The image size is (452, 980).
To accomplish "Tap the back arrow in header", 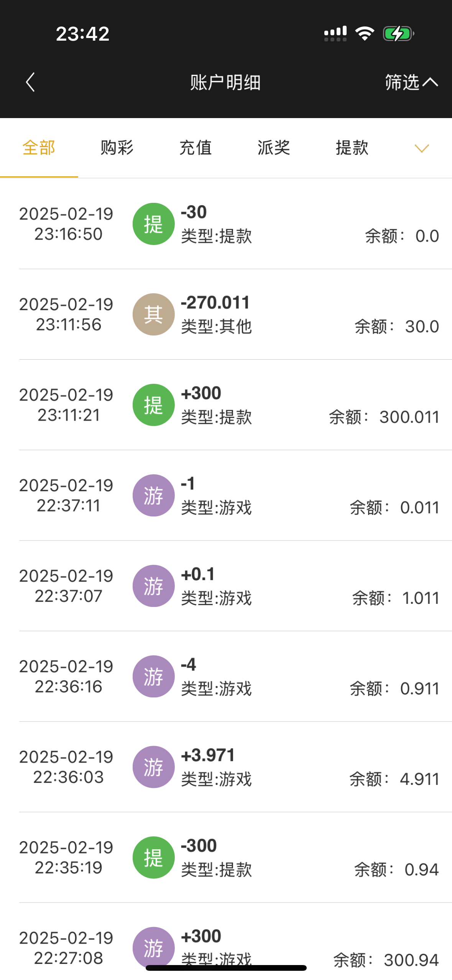I will tap(30, 82).
